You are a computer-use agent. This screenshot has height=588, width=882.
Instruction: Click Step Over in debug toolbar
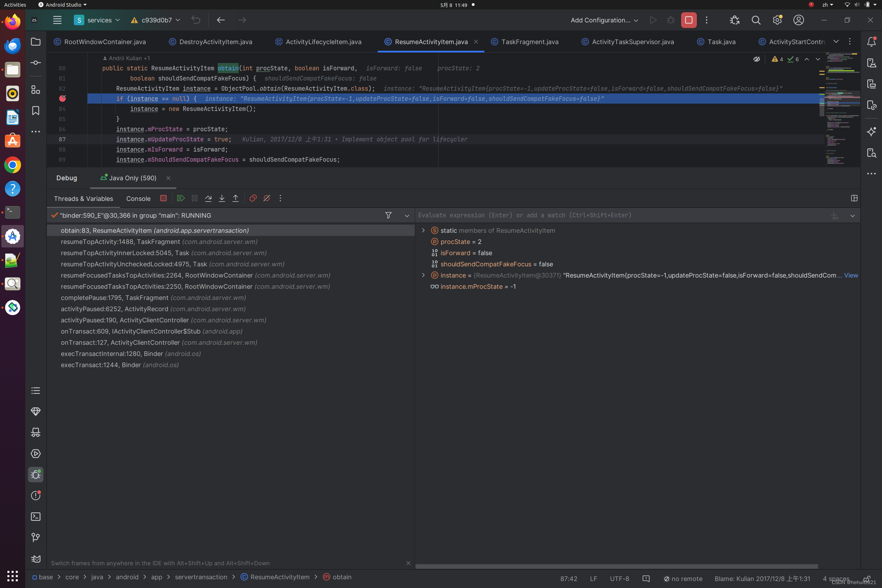[208, 198]
